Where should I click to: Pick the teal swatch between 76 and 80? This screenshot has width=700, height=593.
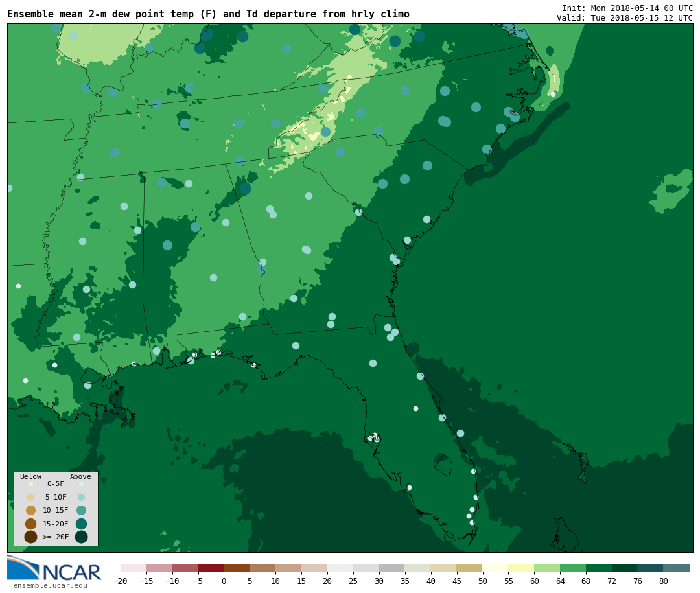(651, 568)
